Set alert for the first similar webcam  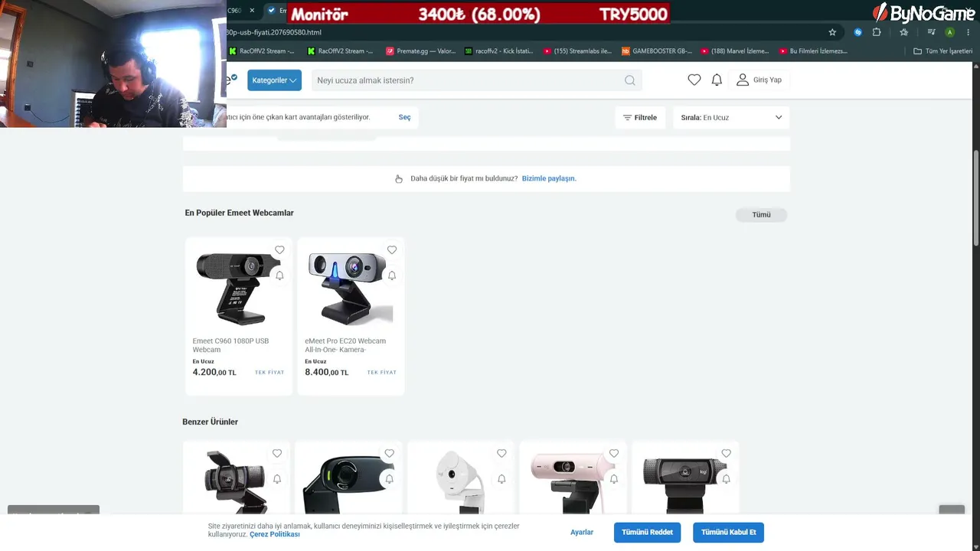click(277, 479)
